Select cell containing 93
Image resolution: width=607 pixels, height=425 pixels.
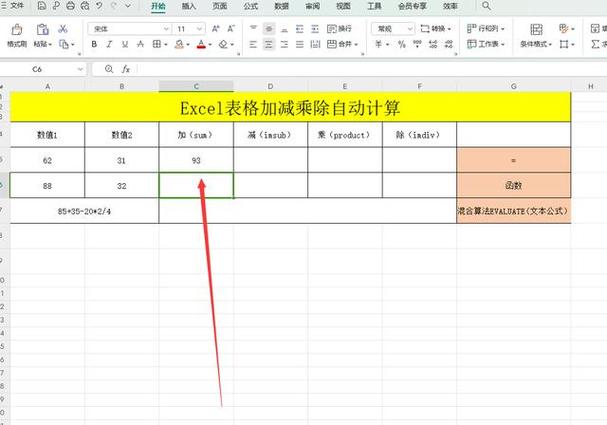(x=196, y=160)
